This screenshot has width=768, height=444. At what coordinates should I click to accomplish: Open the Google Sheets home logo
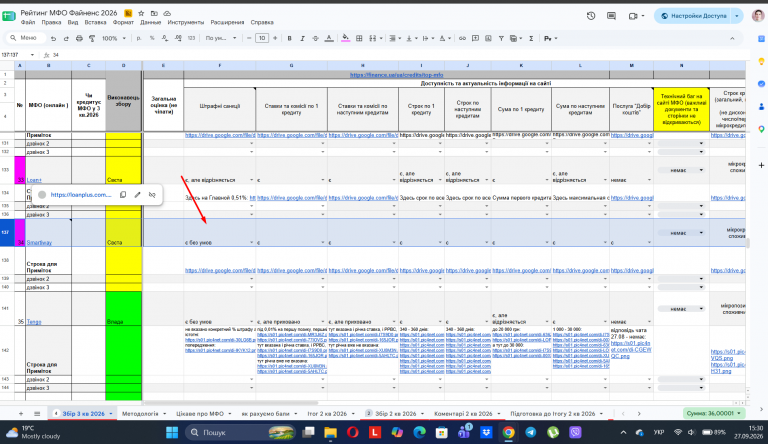tap(9, 16)
